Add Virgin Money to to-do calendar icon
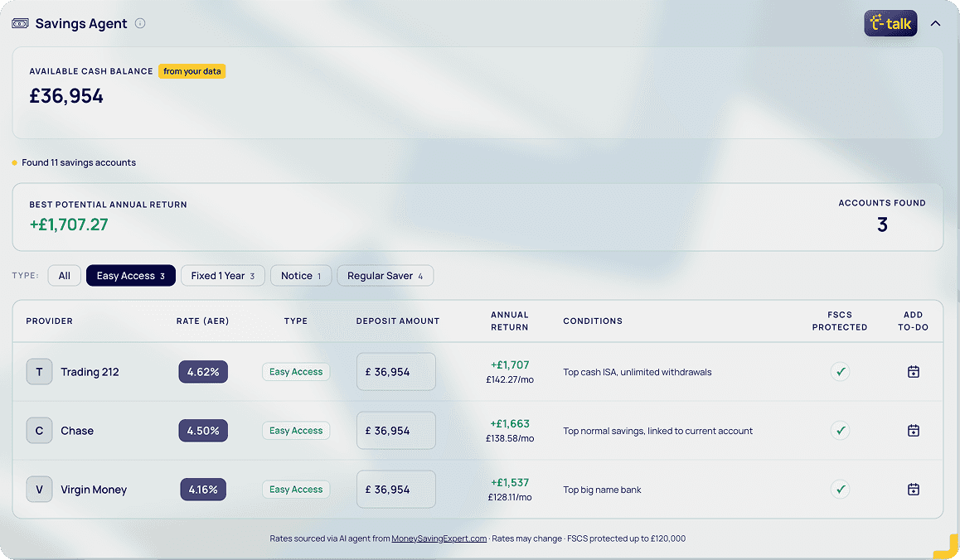 914,489
